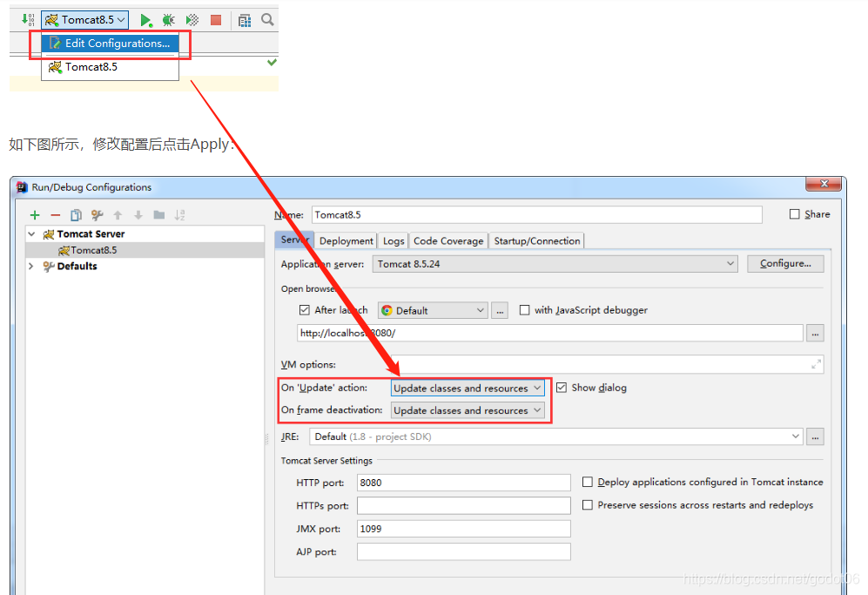Click the HTTPs port input field
The height and width of the screenshot is (595, 868).
463,505
